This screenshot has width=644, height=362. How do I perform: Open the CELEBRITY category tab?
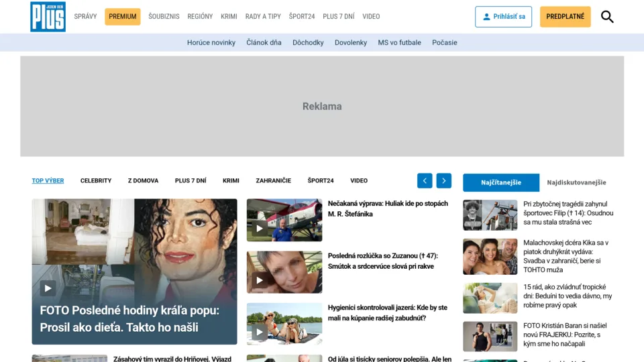pos(96,180)
